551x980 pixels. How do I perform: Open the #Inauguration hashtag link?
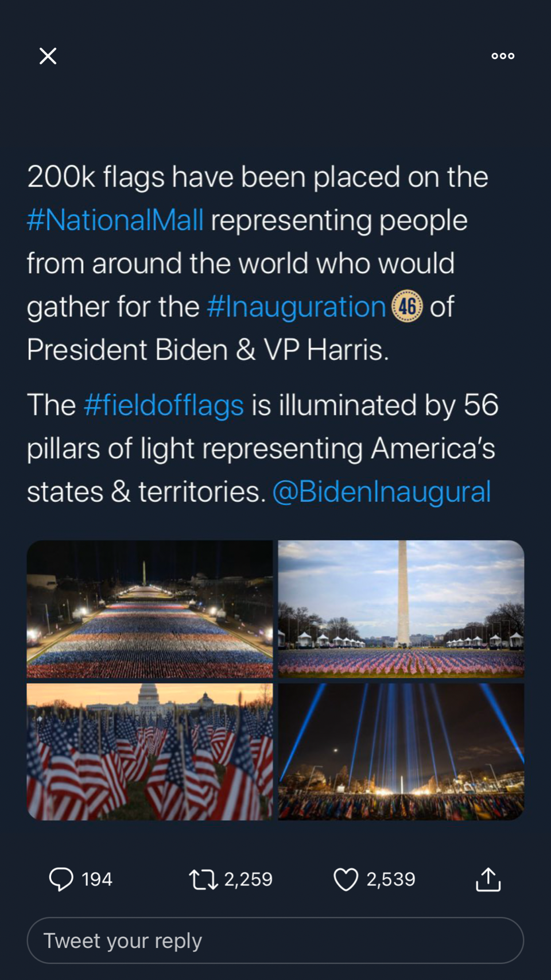tap(296, 307)
